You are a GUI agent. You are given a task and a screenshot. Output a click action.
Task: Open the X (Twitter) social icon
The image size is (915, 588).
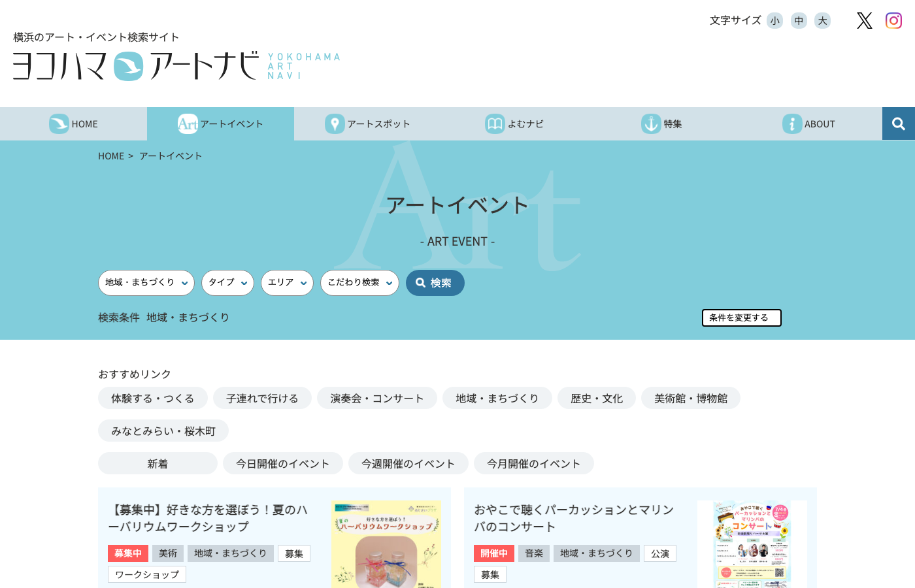[x=865, y=21]
